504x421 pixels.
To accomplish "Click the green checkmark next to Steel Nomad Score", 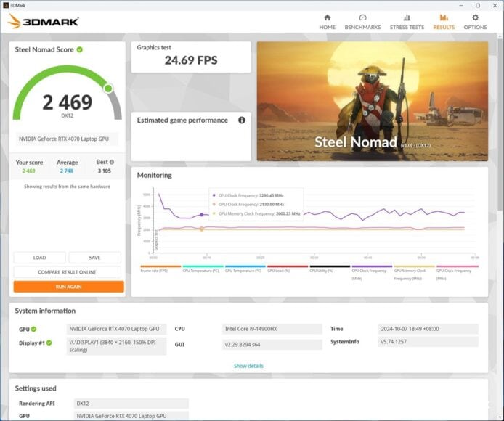I will point(80,49).
